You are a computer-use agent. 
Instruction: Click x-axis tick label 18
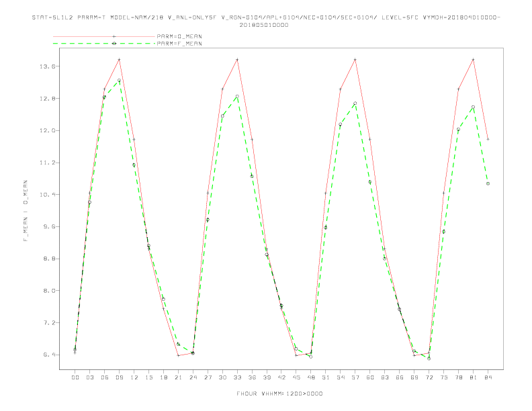coord(163,377)
